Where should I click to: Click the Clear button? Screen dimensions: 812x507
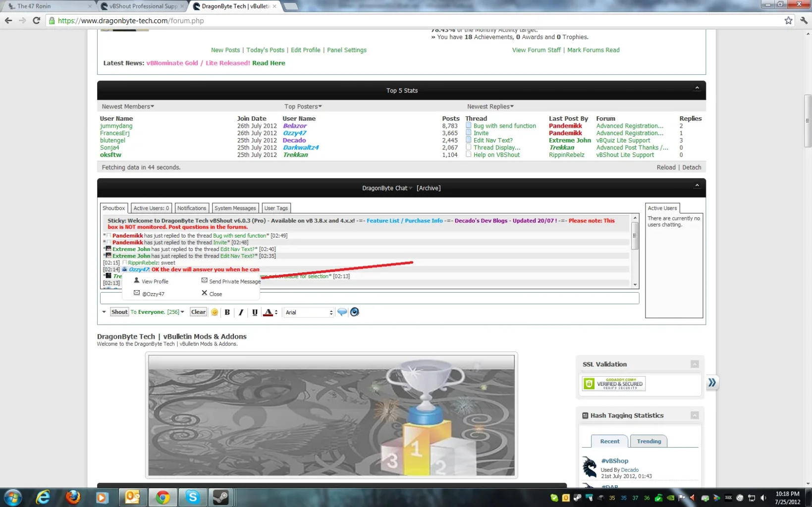pyautogui.click(x=198, y=312)
